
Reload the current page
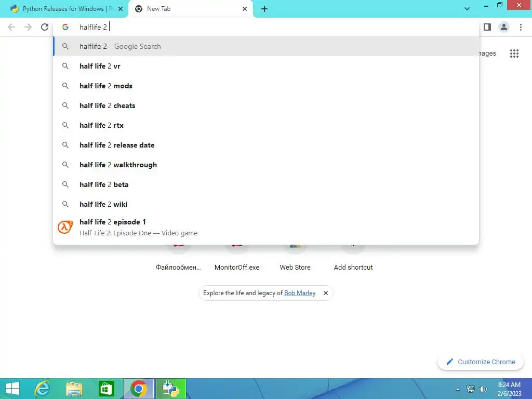45,27
